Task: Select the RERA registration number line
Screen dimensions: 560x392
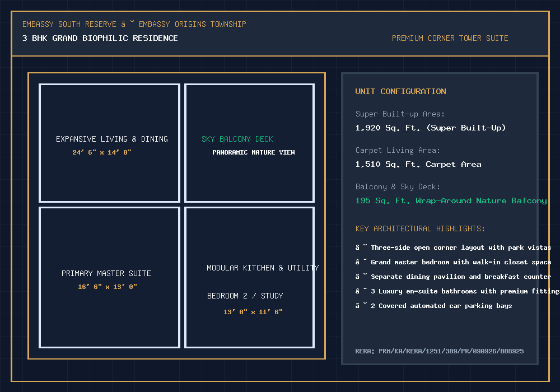Action: click(440, 351)
